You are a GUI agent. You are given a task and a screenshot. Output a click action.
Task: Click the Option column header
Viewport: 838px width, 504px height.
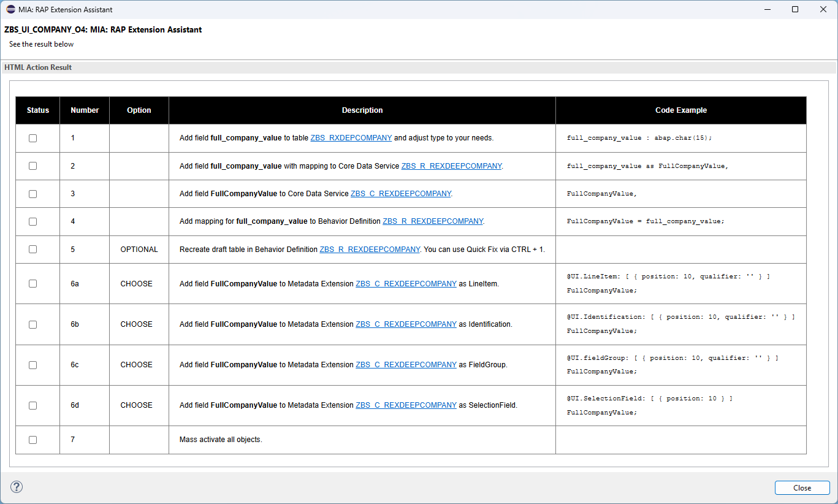click(x=139, y=110)
